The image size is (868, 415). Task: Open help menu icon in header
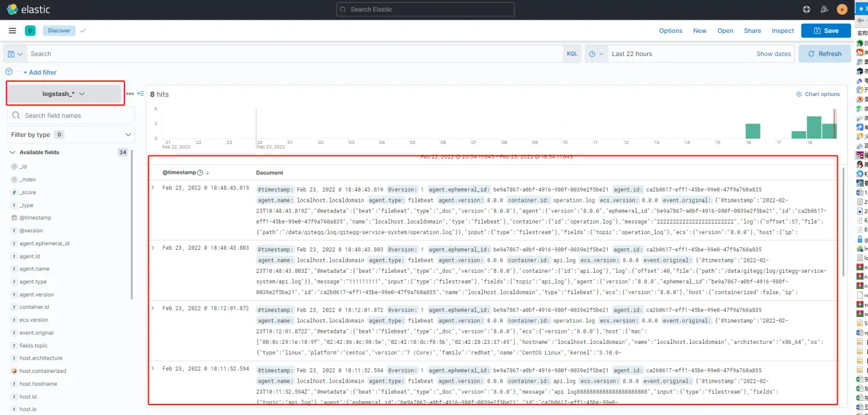(807, 9)
